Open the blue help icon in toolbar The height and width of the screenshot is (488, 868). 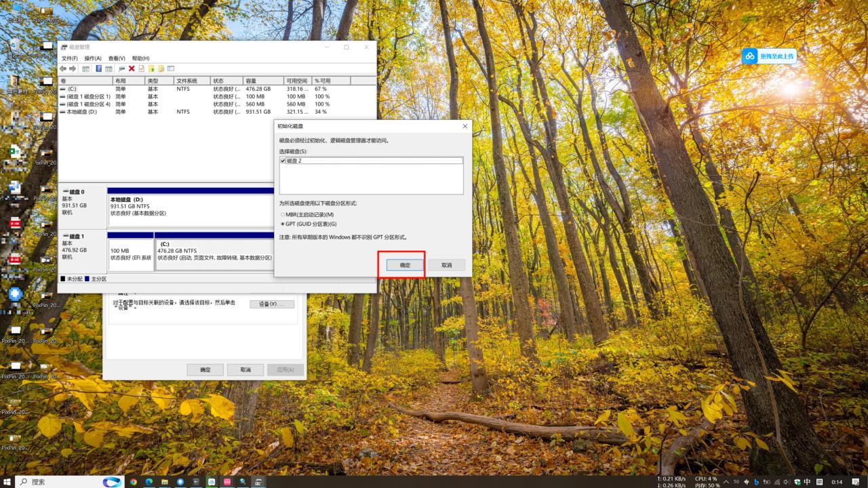(99, 68)
